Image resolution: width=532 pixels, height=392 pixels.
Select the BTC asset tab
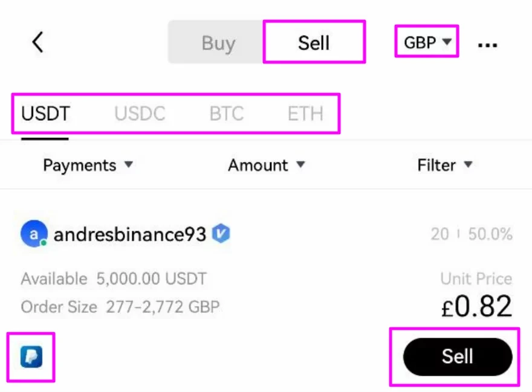pyautogui.click(x=226, y=113)
